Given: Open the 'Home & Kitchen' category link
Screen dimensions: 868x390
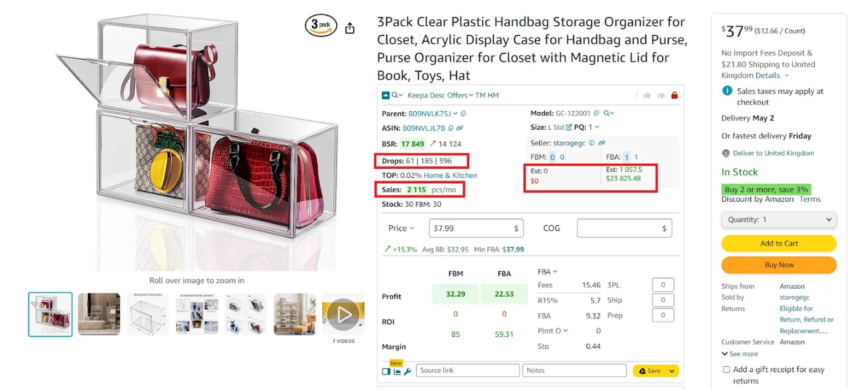Looking at the screenshot, I should (x=450, y=175).
